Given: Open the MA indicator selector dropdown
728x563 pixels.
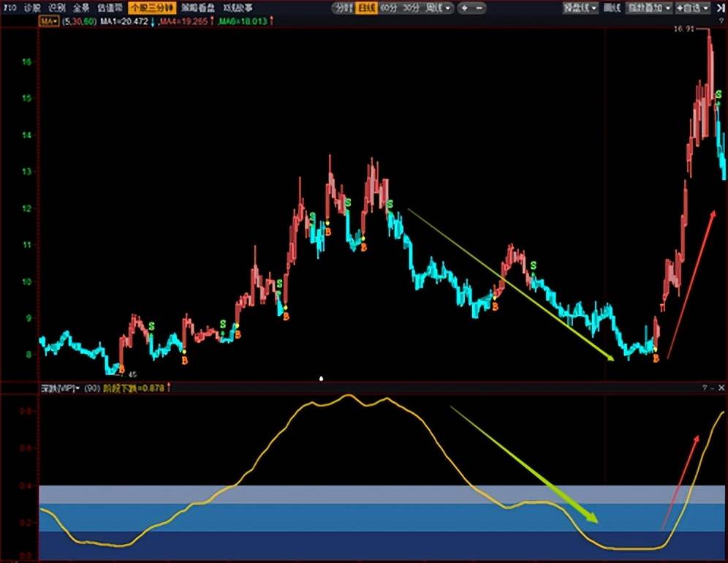Looking at the screenshot, I should point(49,21).
